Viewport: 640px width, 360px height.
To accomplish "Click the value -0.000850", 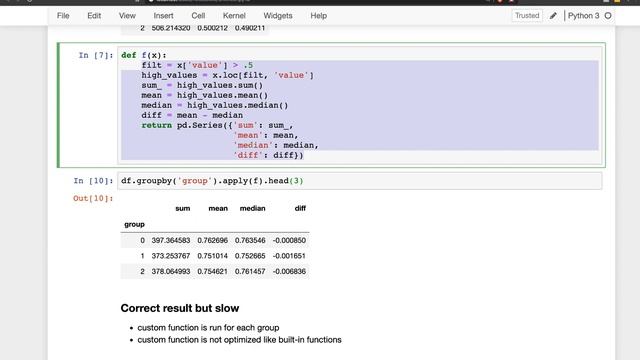I will point(289,240).
